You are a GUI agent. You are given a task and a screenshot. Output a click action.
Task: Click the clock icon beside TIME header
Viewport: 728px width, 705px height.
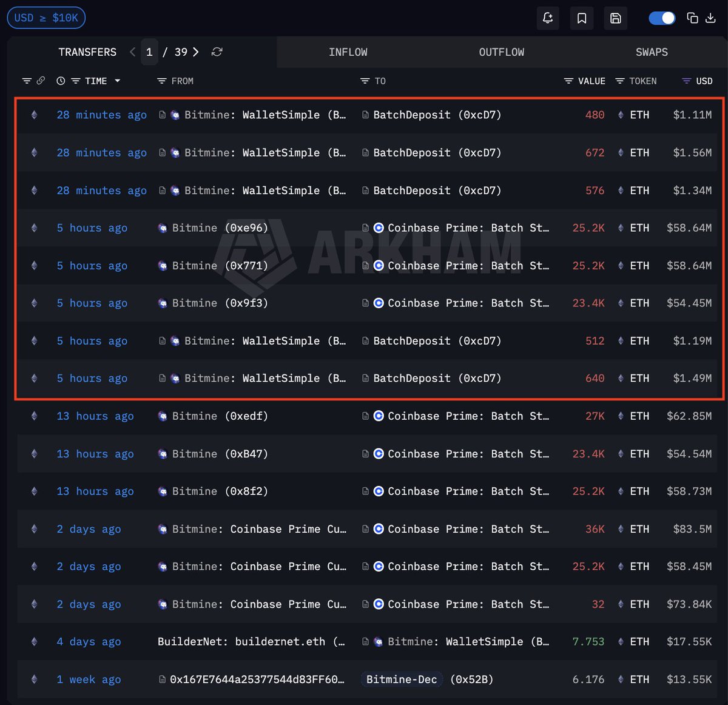pyautogui.click(x=61, y=81)
